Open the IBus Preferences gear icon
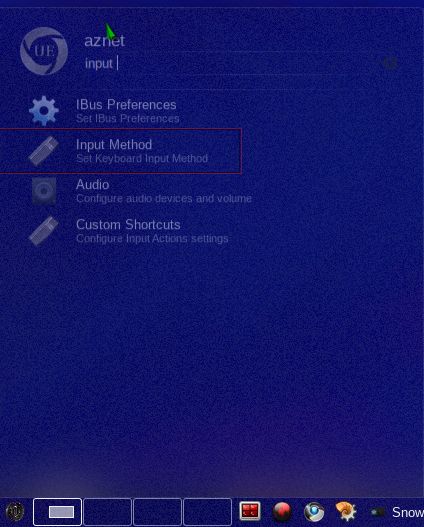The image size is (424, 527). (x=44, y=111)
